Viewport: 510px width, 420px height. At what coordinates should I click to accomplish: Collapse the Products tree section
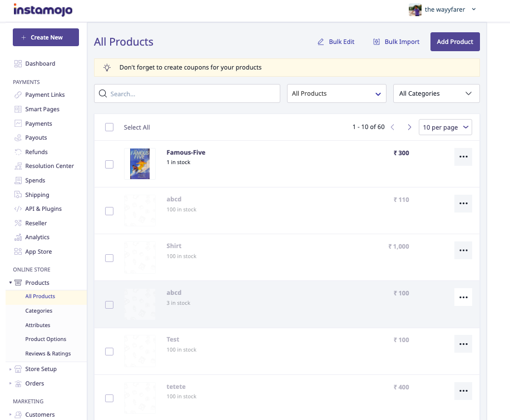click(11, 283)
